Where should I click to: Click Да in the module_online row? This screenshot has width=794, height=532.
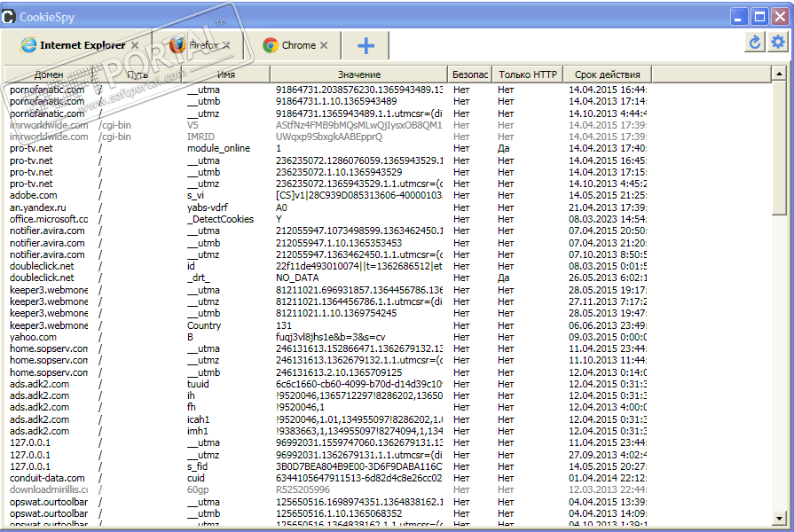pyautogui.click(x=503, y=148)
